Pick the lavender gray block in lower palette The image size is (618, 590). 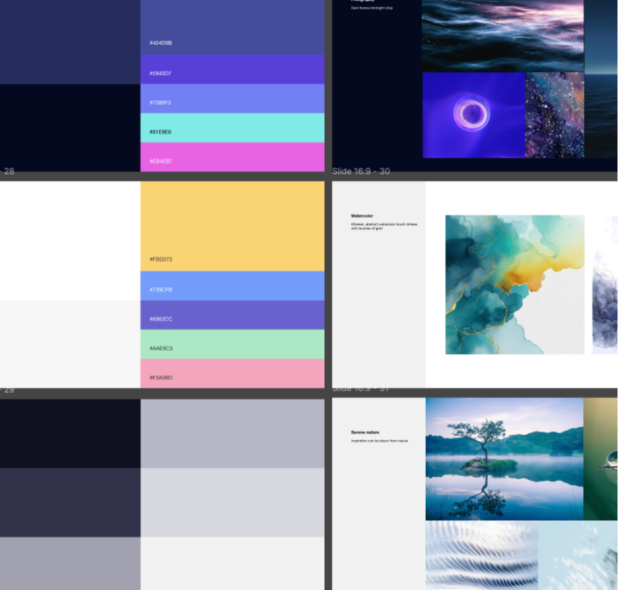pyautogui.click(x=233, y=434)
